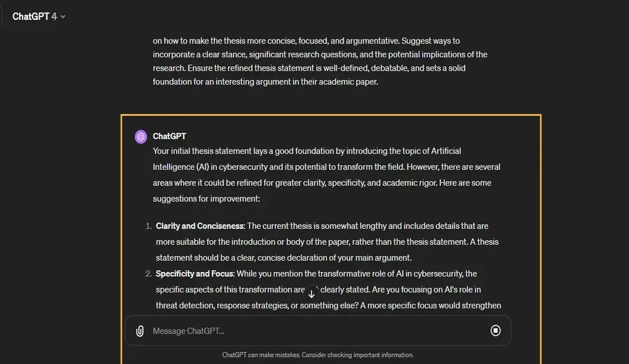This screenshot has width=629, height=364.
Task: Click the version number 4 in header
Action: (54, 17)
